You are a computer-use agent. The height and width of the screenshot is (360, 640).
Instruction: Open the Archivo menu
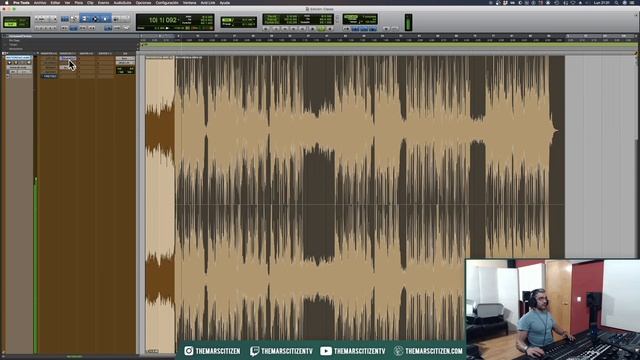coord(40,2)
